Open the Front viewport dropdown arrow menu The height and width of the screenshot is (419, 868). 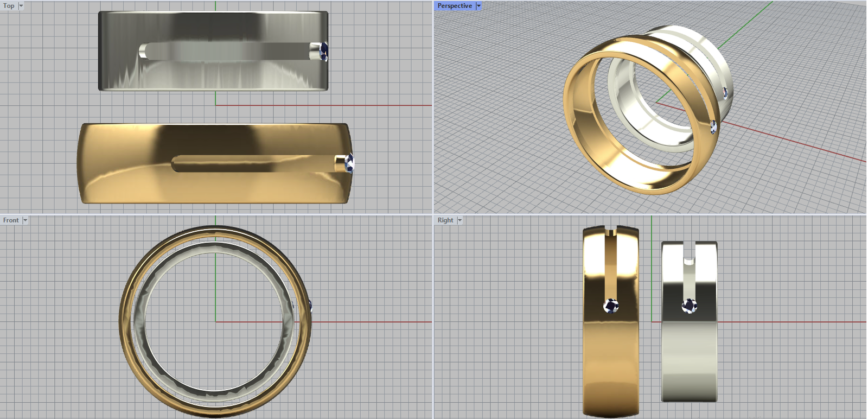25,220
